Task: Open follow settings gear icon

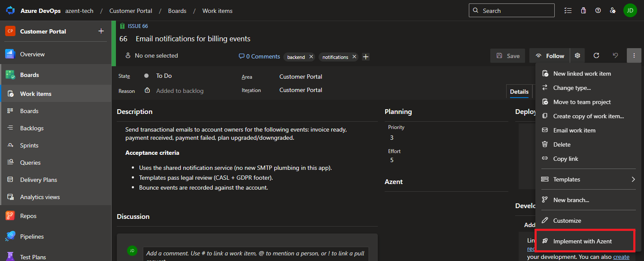Action: [x=577, y=56]
